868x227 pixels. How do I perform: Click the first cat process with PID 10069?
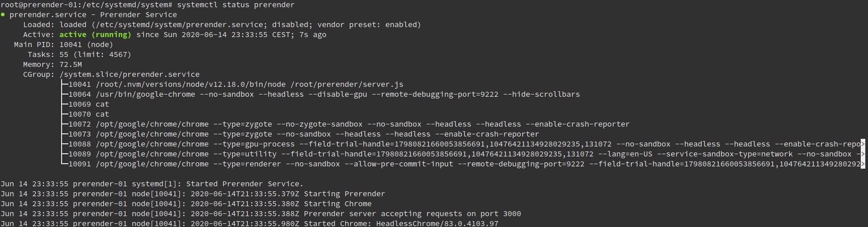tap(89, 104)
